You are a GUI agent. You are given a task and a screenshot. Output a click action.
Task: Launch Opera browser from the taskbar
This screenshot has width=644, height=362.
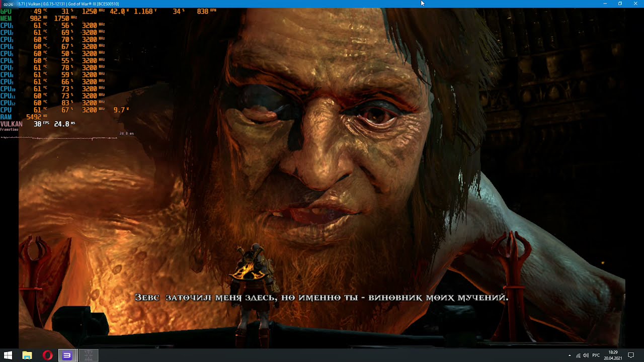point(47,355)
